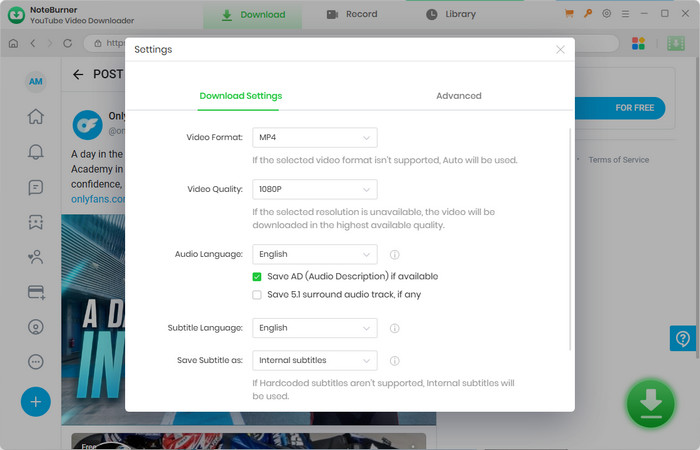700x450 pixels.
Task: Disable Save AD (Audio Description) checkbox
Action: coord(257,277)
